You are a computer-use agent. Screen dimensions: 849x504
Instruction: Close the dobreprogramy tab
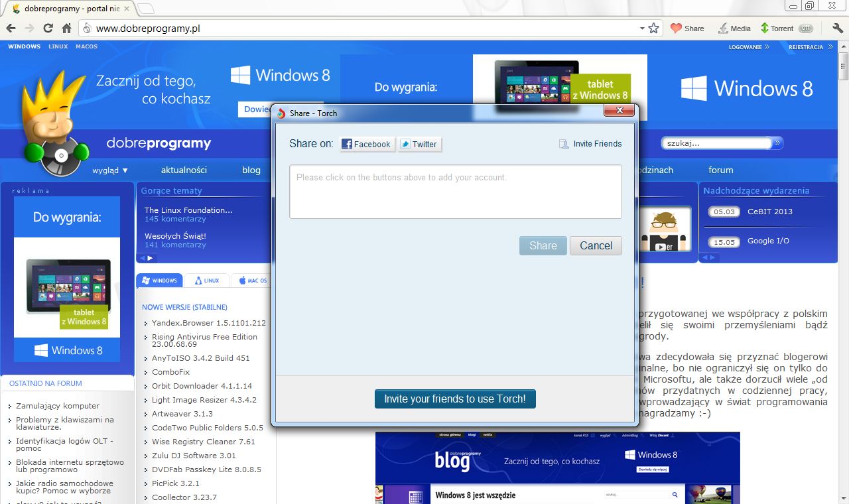127,9
